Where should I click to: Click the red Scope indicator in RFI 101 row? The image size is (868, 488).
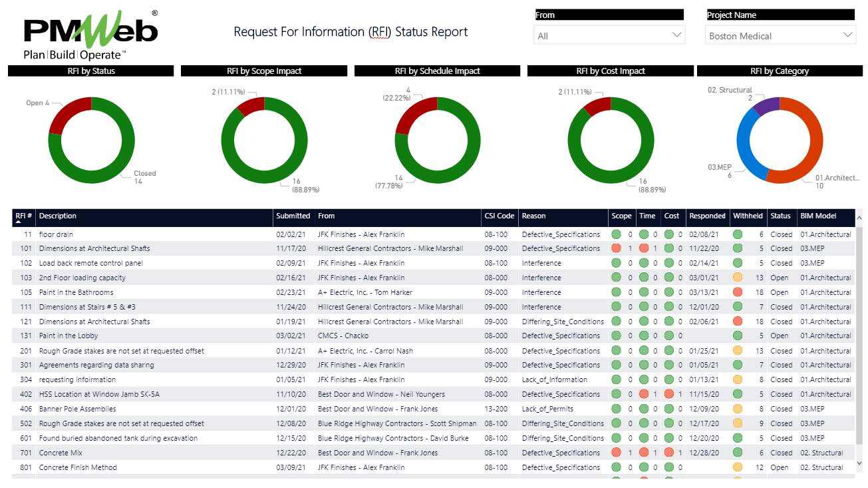(x=616, y=248)
